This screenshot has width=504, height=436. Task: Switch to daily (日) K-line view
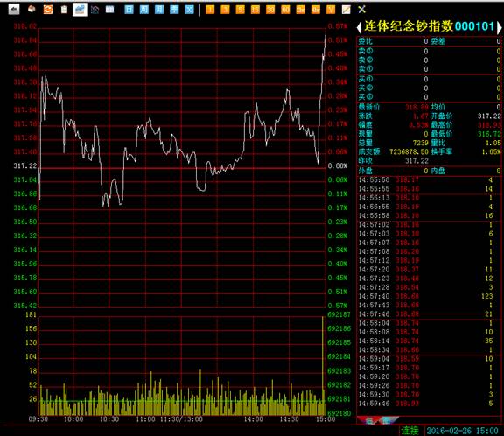tap(129, 10)
